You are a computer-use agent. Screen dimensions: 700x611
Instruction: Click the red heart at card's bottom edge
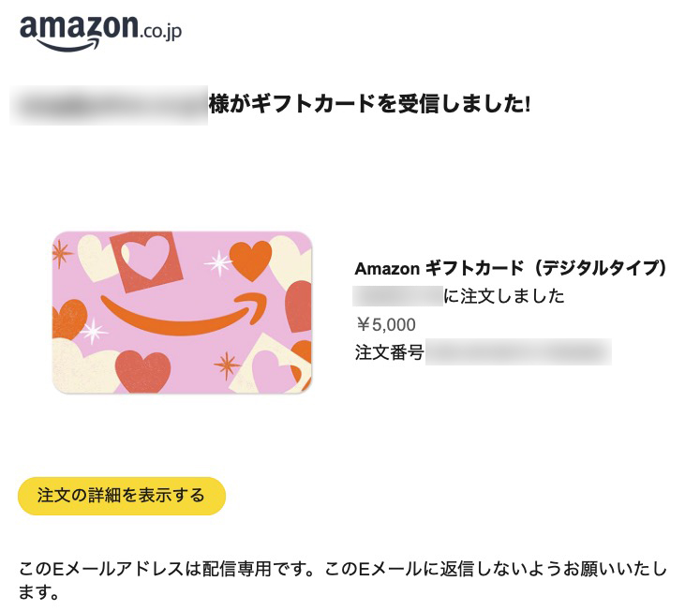point(142,370)
